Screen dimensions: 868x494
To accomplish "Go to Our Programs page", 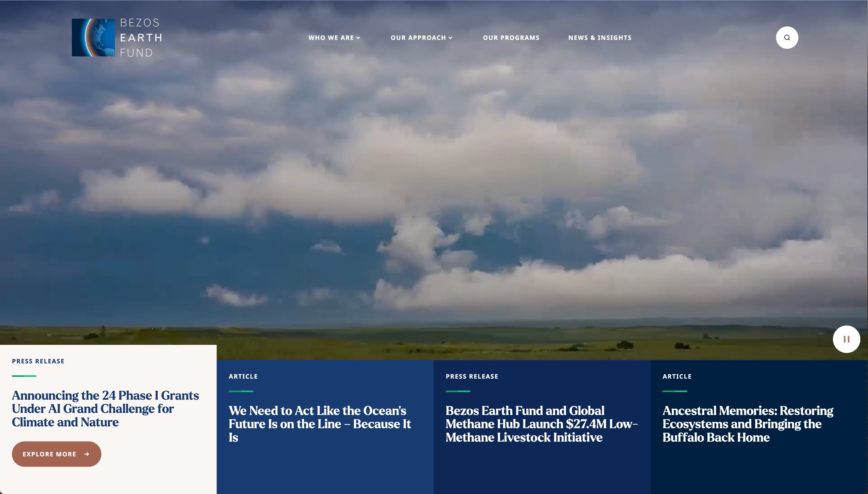I will pos(511,38).
